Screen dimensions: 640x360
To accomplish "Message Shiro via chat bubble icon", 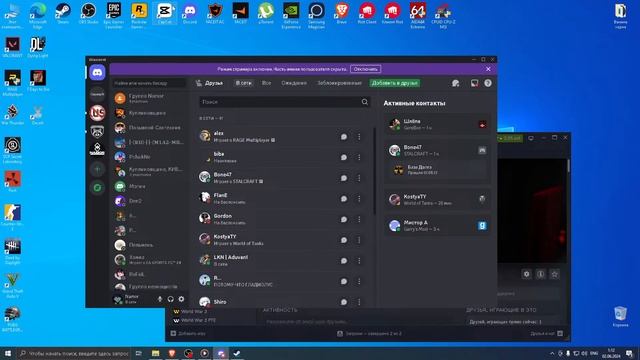I will click(x=344, y=302).
